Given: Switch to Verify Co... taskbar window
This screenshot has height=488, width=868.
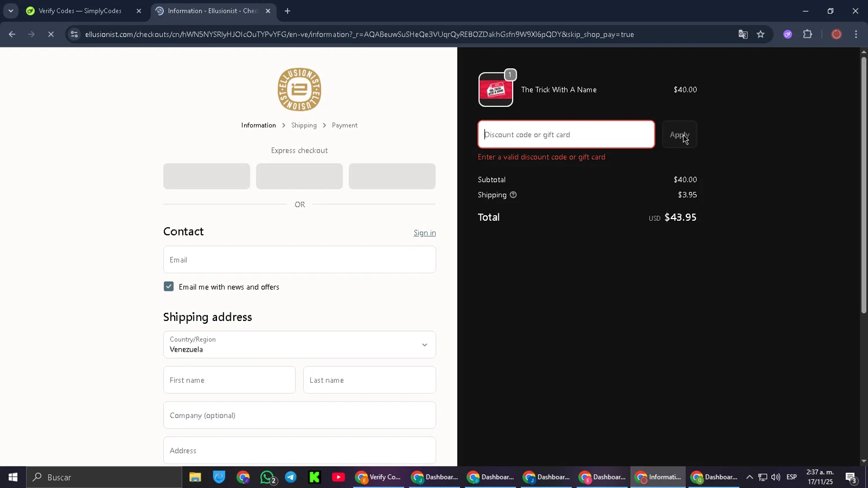Looking at the screenshot, I should (x=378, y=478).
